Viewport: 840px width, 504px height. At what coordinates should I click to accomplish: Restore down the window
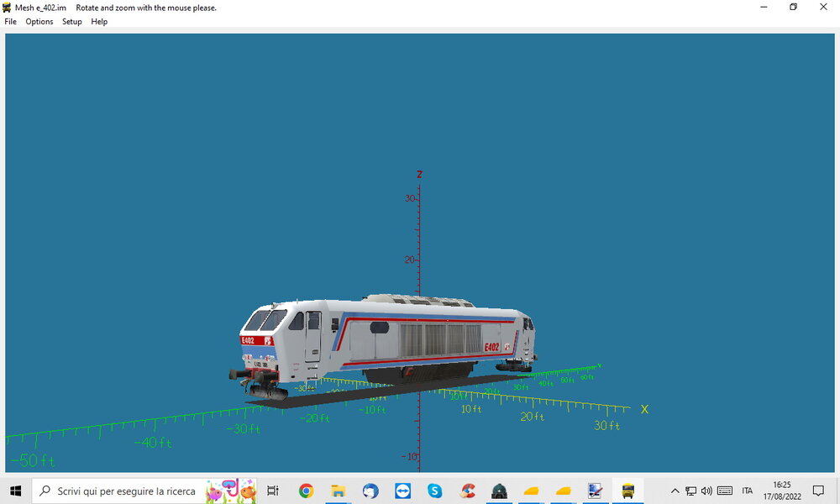794,7
